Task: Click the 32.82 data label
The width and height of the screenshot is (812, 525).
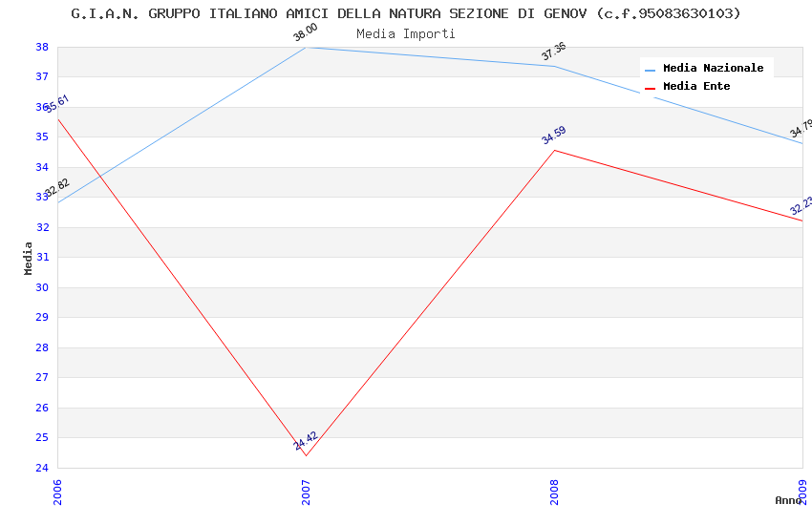Action: pyautogui.click(x=57, y=187)
